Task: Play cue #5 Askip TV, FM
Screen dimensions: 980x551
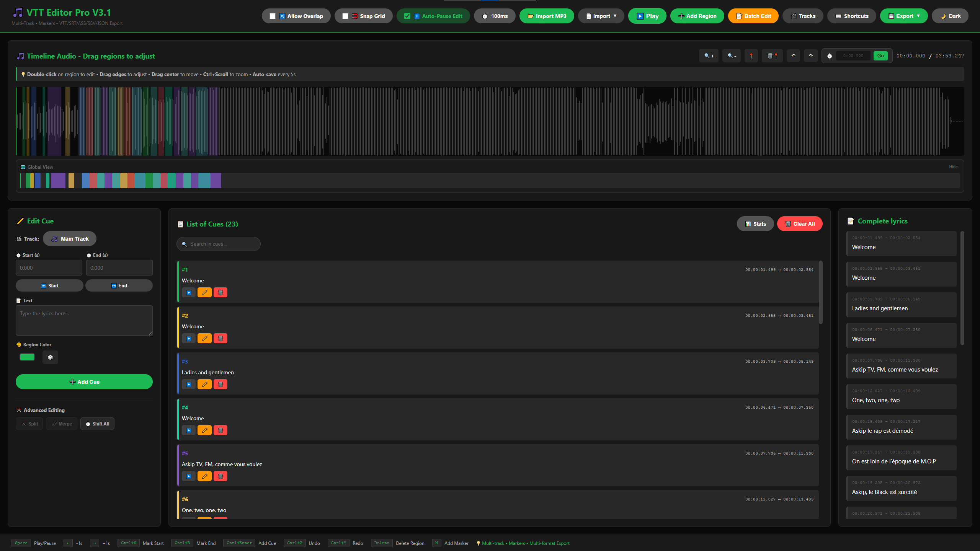Action: (189, 476)
